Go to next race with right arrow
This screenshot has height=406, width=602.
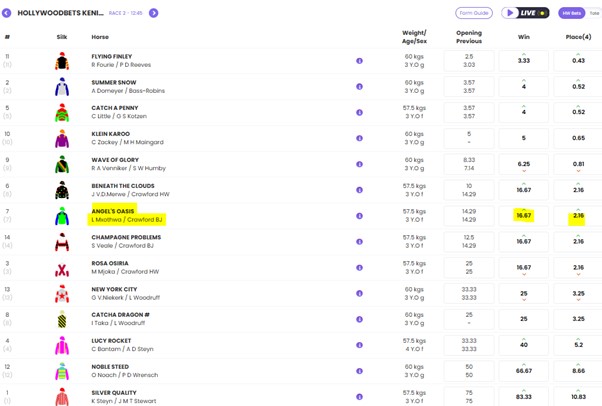click(x=153, y=13)
